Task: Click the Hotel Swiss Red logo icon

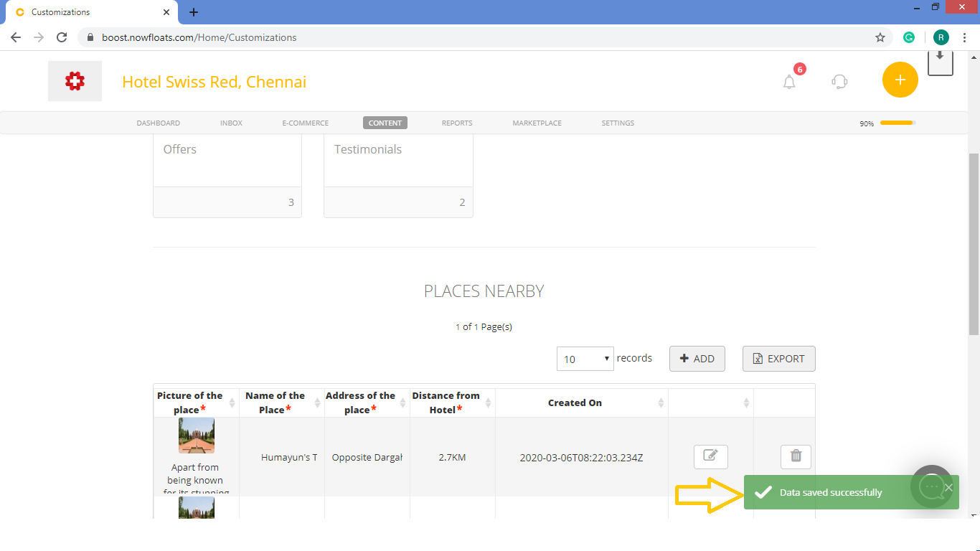Action: 75,81
